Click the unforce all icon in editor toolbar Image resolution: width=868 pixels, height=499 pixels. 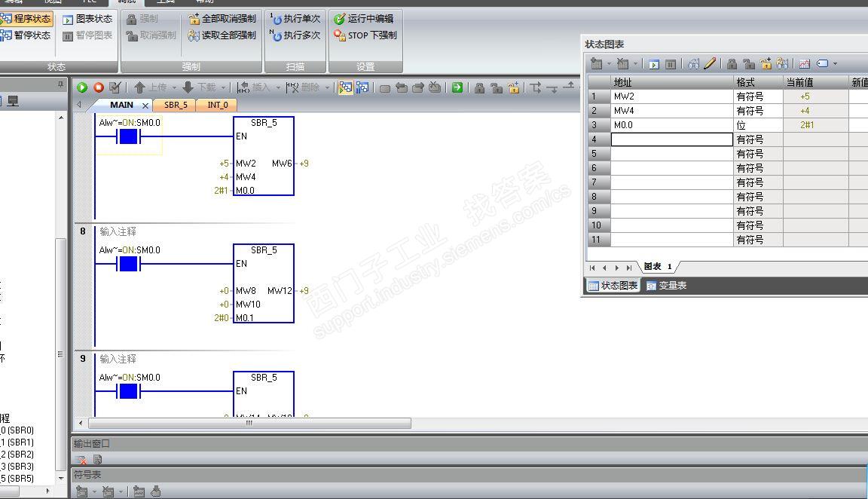click(514, 87)
